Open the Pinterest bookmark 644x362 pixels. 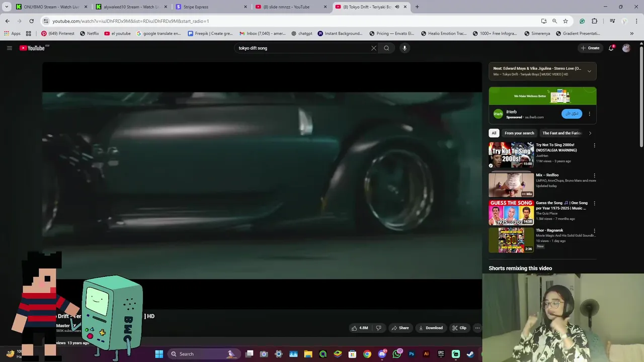point(57,34)
